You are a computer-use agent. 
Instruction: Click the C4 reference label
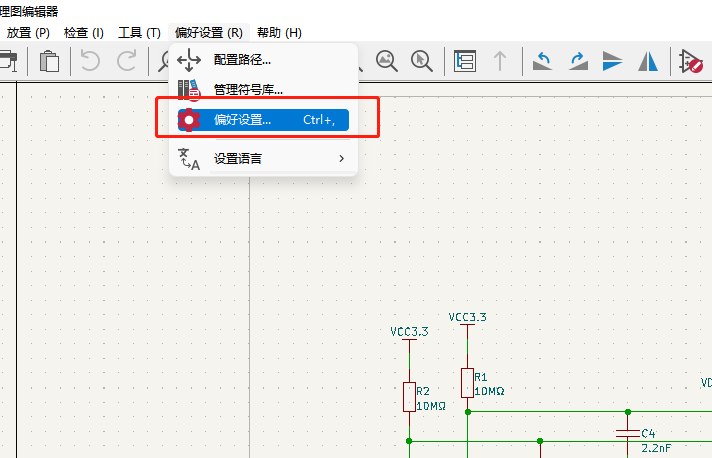pos(648,433)
